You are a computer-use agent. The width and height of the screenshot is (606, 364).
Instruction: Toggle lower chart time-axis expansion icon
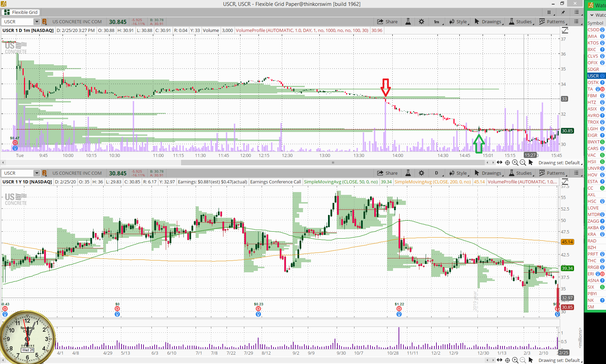[500, 360]
